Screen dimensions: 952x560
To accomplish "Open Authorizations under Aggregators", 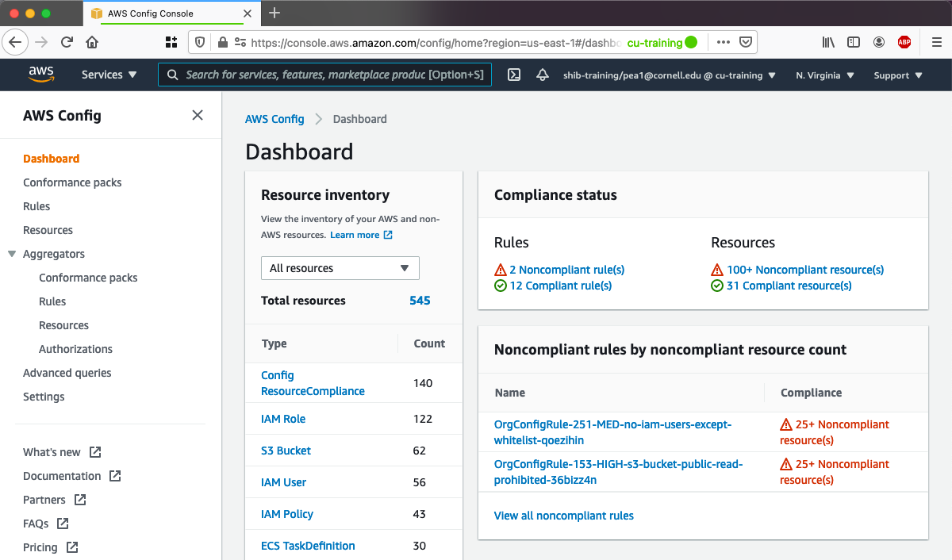I will click(75, 349).
